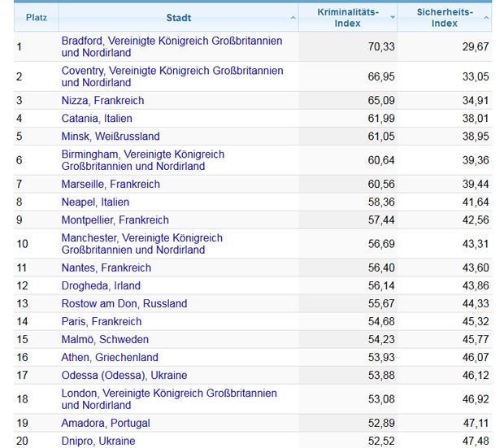Screen dimensions: 504x448
Task: Select Drogheda, Irland link
Action: 101,285
